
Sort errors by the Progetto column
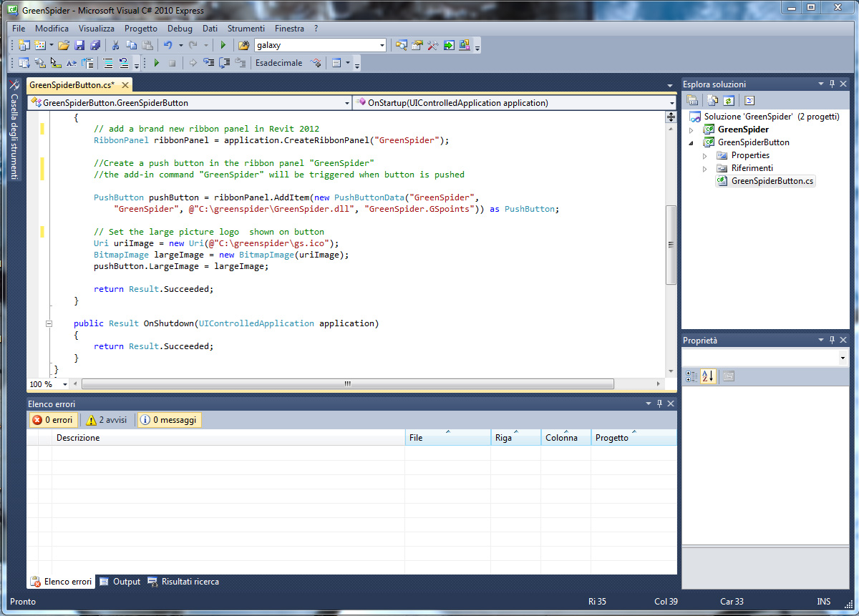click(x=634, y=438)
